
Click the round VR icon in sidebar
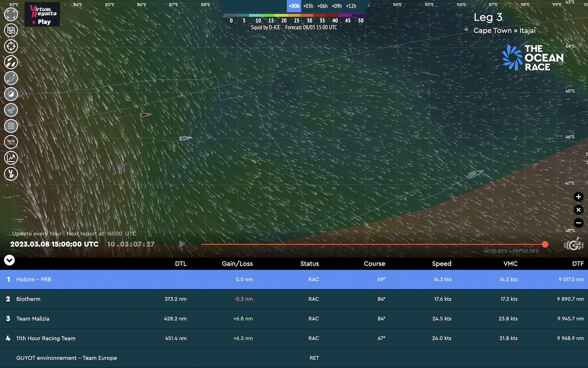[11, 174]
